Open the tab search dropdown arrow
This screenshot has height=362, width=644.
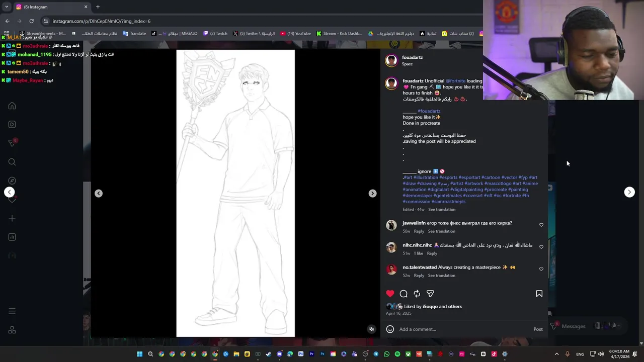6,7
